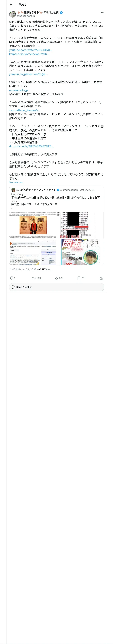Open the yomiuri.co.jp election link
The width and height of the screenshot is (113, 644).
point(28,74)
